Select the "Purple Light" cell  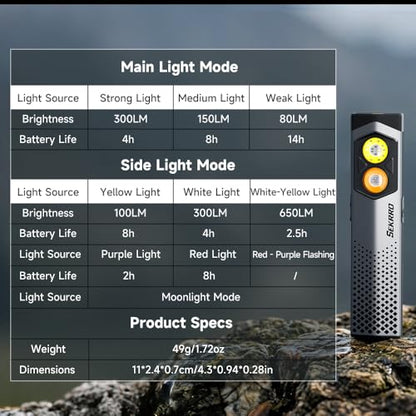pyautogui.click(x=131, y=254)
